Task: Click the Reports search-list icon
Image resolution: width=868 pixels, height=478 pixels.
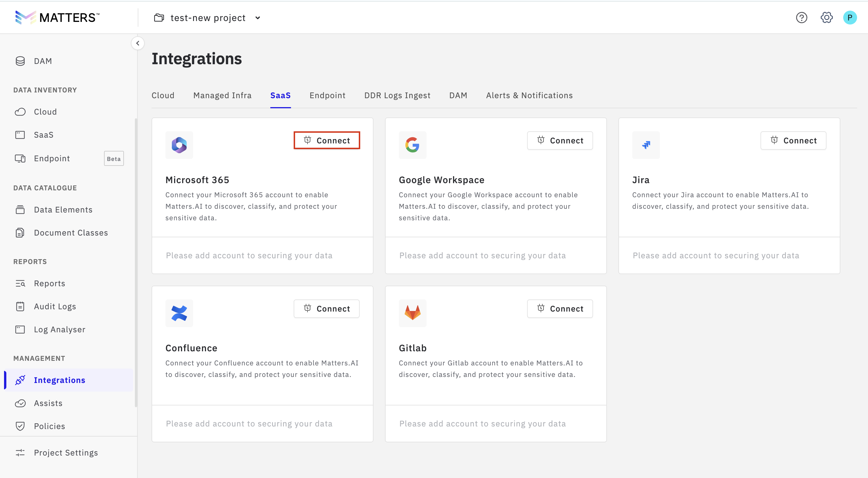Action: click(20, 283)
